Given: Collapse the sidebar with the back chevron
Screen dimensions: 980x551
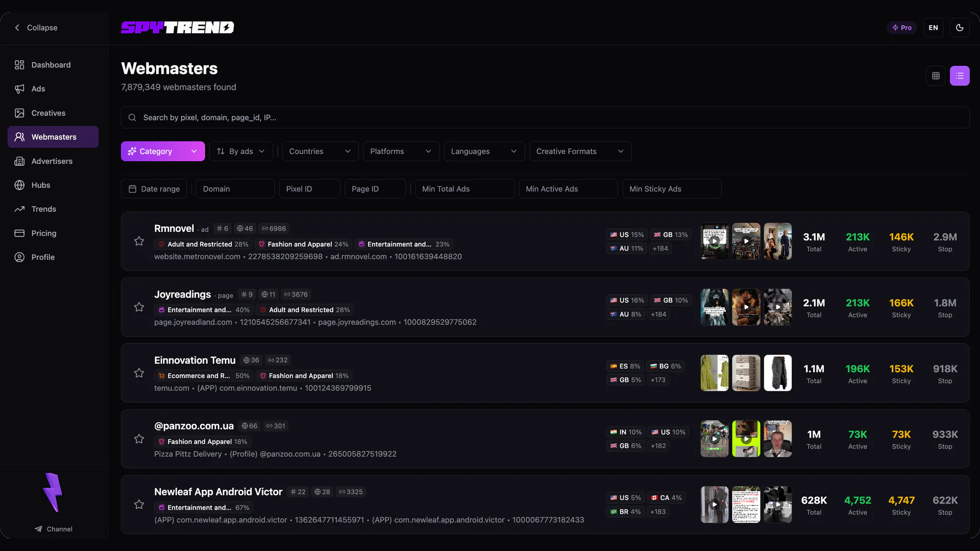Looking at the screenshot, I should tap(36, 28).
